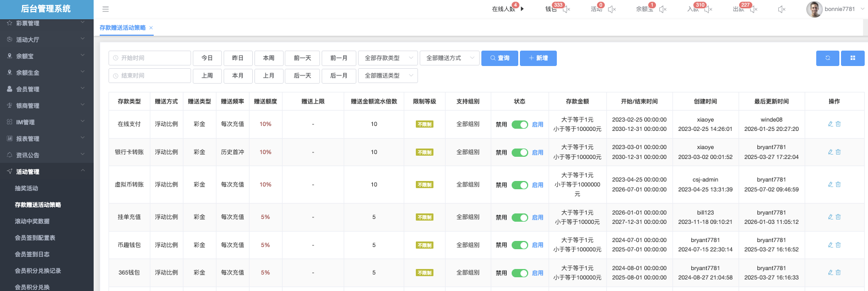868x291 pixels.
Task: Click the mute speaker icon next to 出款
Action: coord(753,9)
